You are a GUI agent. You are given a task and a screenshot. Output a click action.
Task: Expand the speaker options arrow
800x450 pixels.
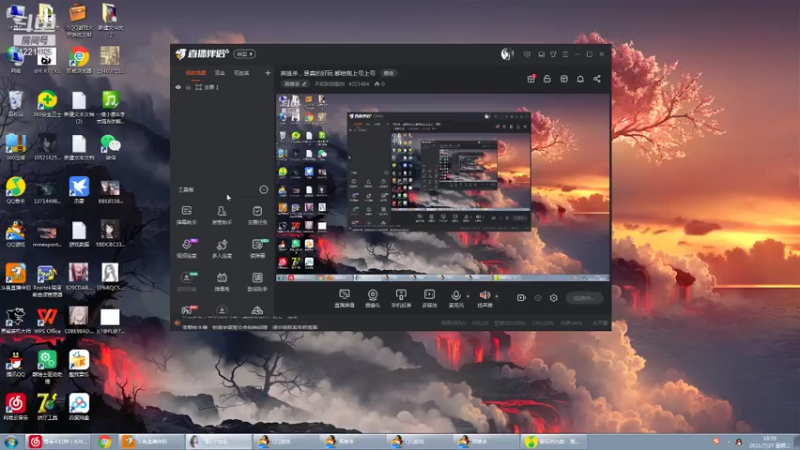(497, 296)
